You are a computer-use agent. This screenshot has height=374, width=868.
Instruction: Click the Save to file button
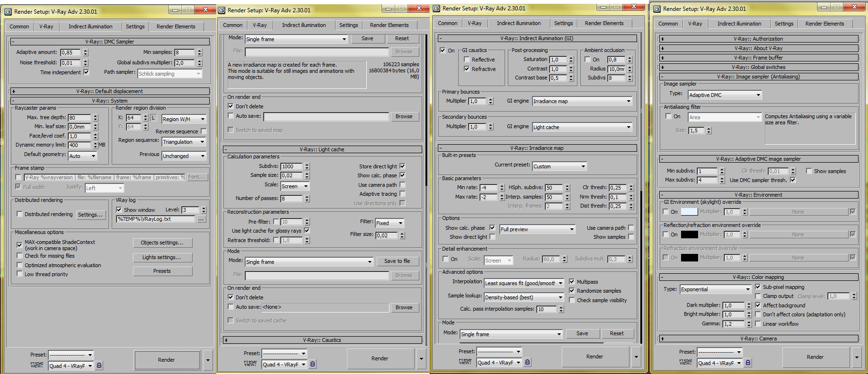click(397, 261)
